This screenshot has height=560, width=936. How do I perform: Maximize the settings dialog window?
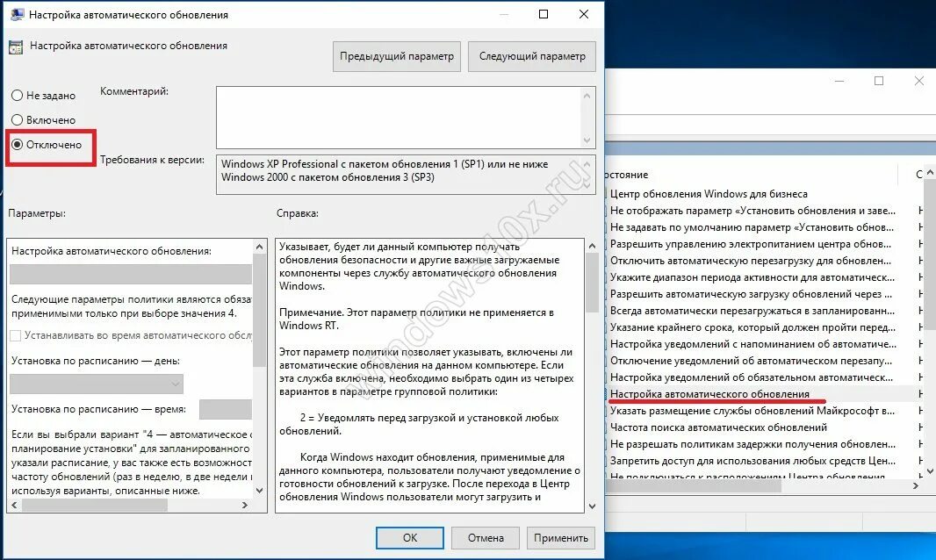pos(544,14)
